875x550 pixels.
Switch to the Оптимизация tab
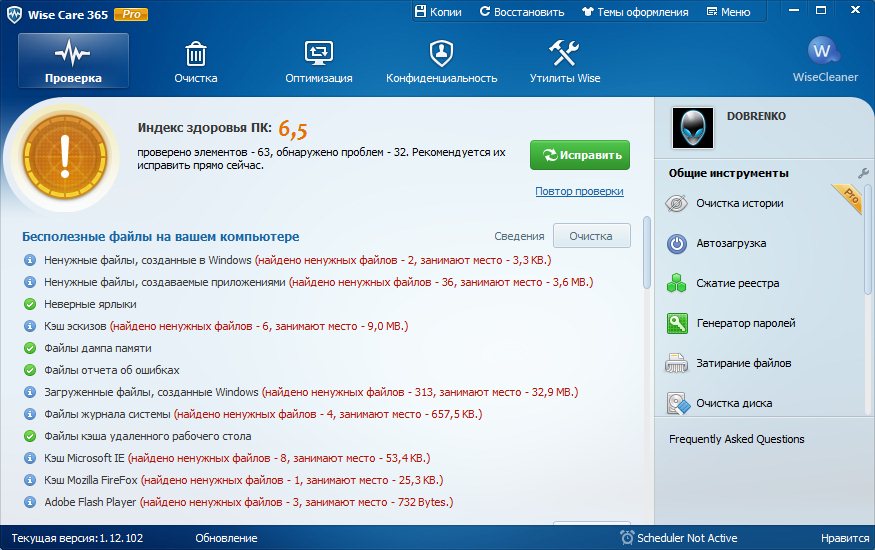pyautogui.click(x=318, y=60)
